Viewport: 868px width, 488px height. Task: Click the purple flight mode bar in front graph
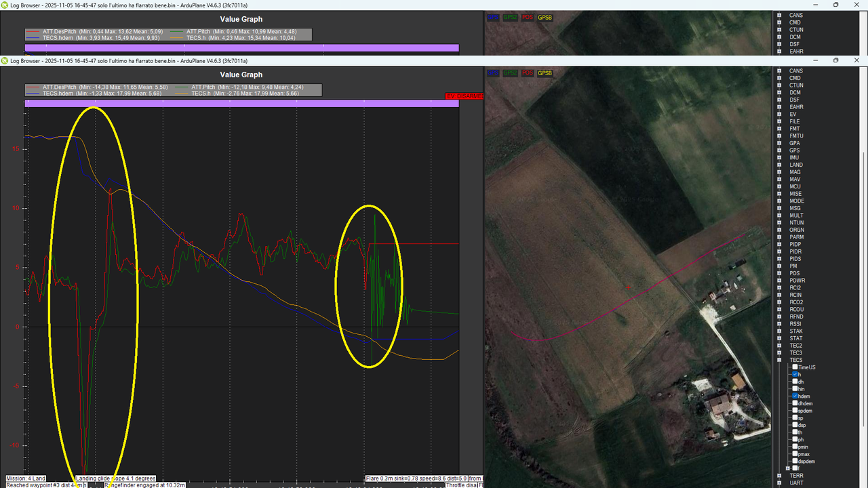[242, 103]
